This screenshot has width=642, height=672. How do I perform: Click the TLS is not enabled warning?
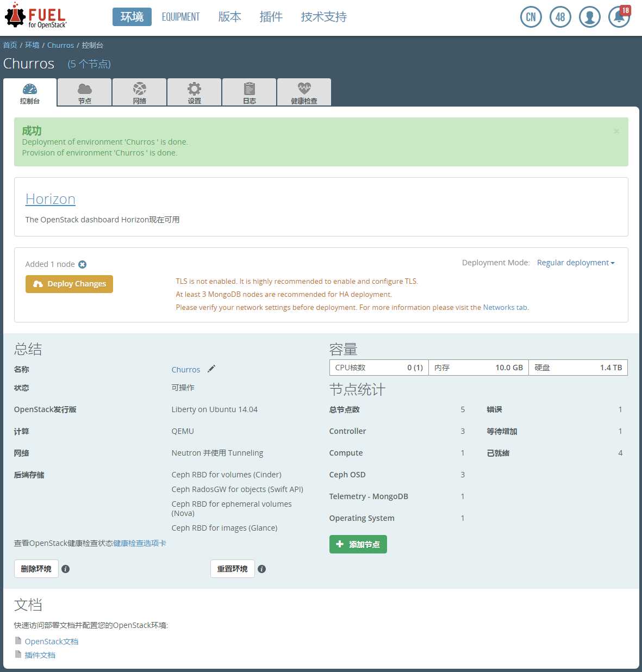click(x=297, y=281)
